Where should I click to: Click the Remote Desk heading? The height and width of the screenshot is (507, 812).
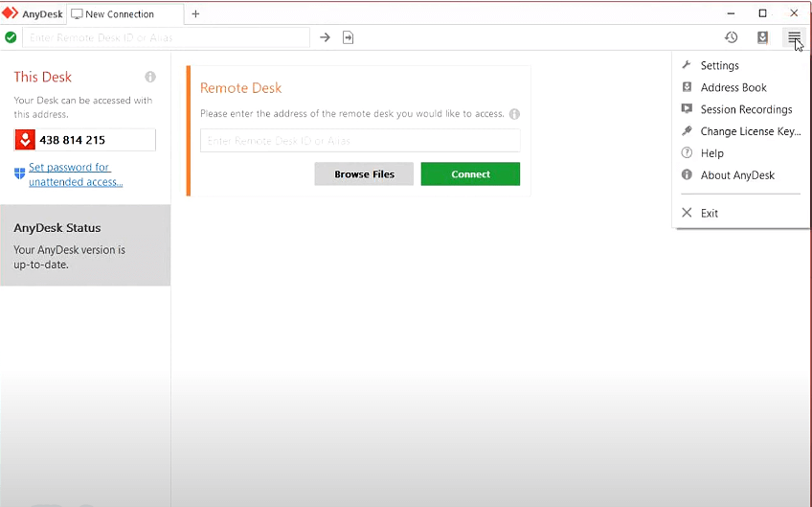[240, 88]
